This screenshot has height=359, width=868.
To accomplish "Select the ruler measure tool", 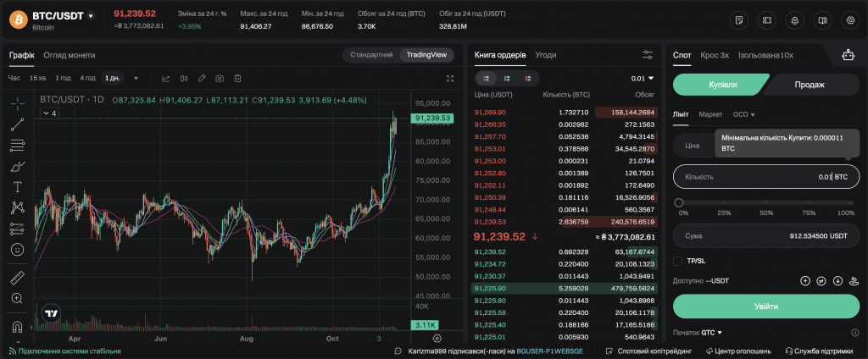I will (17, 277).
